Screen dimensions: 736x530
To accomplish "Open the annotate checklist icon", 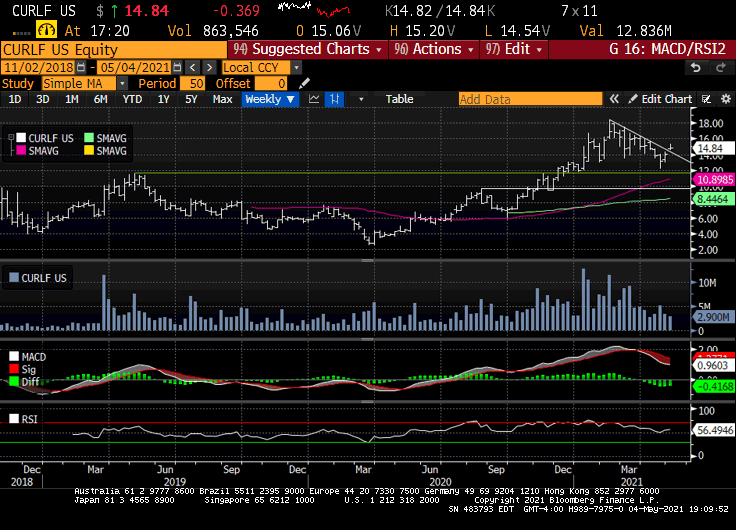I will pos(706,99).
